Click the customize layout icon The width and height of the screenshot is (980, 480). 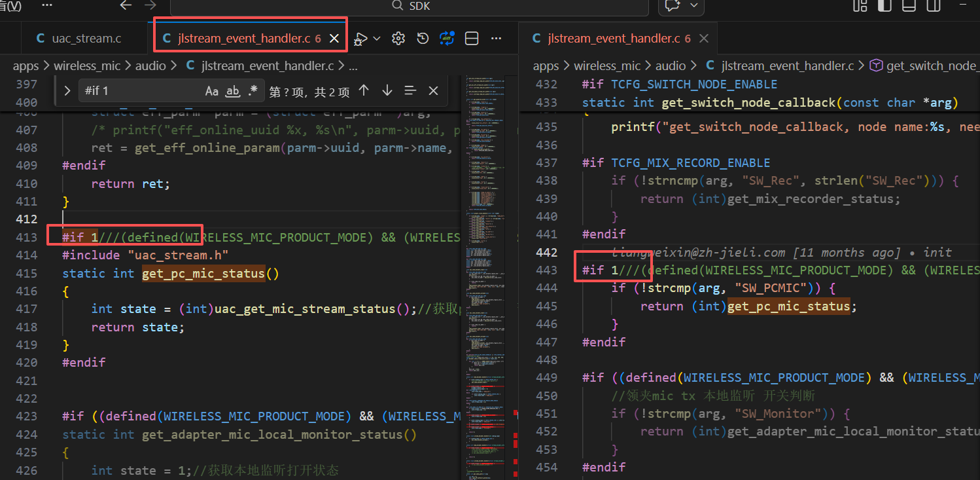tap(860, 6)
